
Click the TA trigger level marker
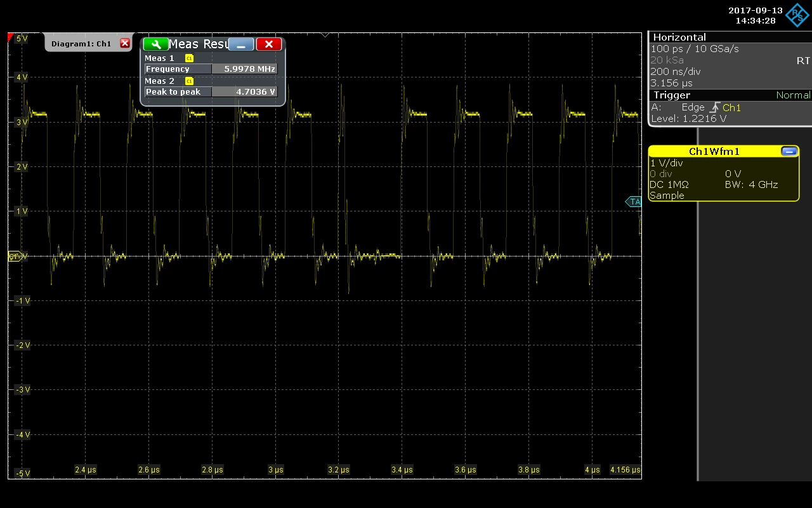pos(634,202)
